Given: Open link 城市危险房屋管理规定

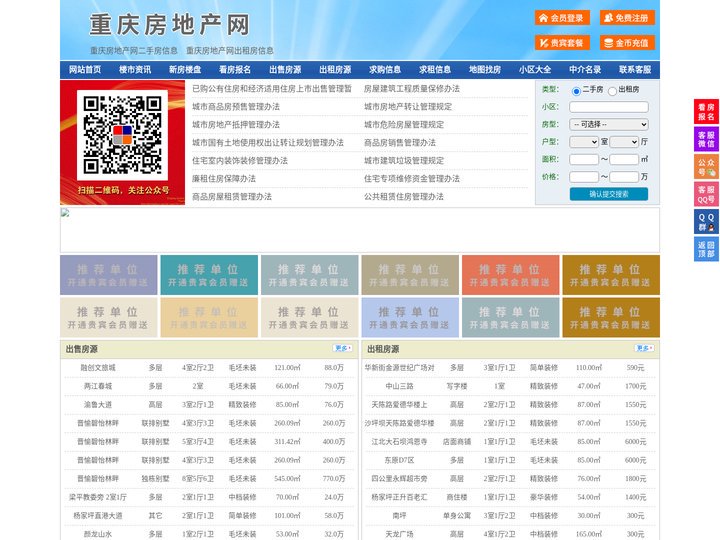Looking at the screenshot, I should click(404, 124).
